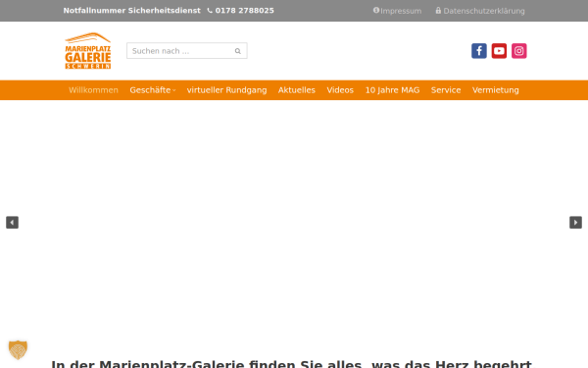This screenshot has height=368, width=588.
Task: Go to previous slide arrow
Action: click(x=12, y=223)
